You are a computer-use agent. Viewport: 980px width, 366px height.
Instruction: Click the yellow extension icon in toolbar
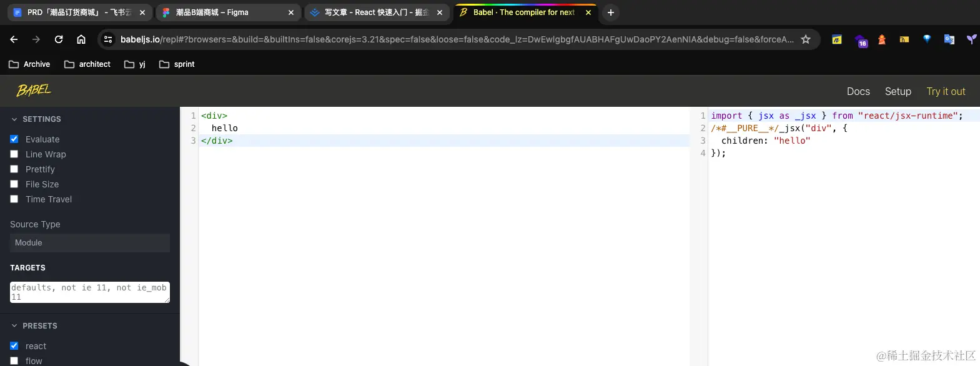click(837, 39)
